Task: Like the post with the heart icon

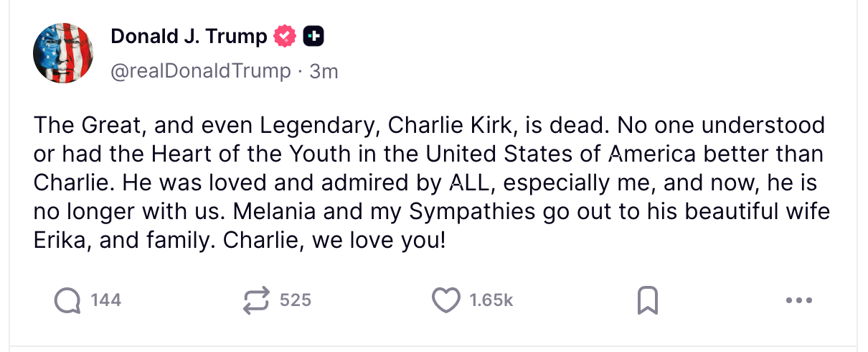Action: pyautogui.click(x=445, y=300)
